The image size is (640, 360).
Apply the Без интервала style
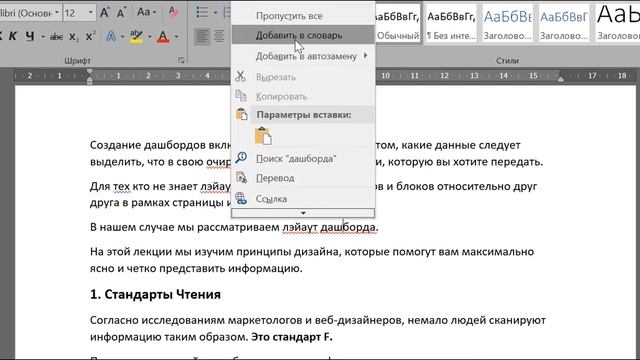[451, 22]
